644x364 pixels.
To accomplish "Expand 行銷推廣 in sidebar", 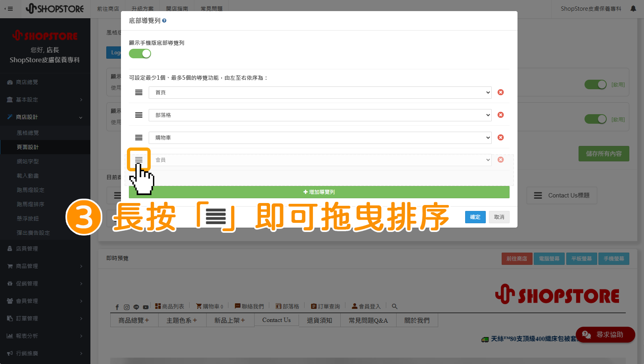I will (x=45, y=353).
